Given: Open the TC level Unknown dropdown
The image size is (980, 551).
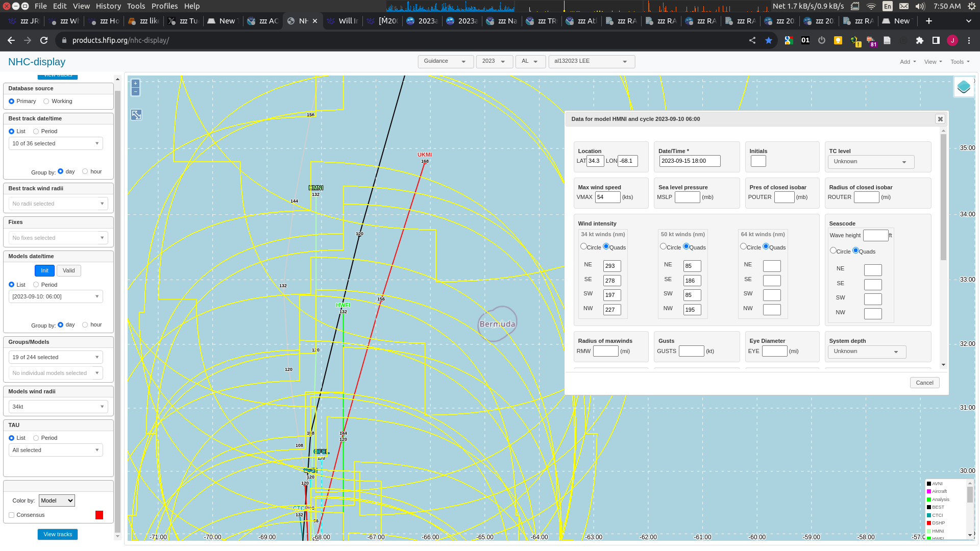Looking at the screenshot, I should click(x=871, y=162).
